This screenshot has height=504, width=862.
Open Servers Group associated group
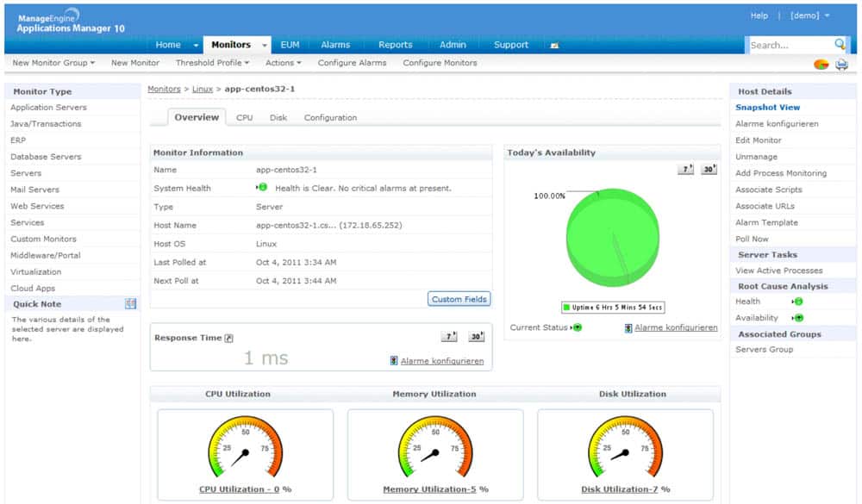pyautogui.click(x=764, y=350)
